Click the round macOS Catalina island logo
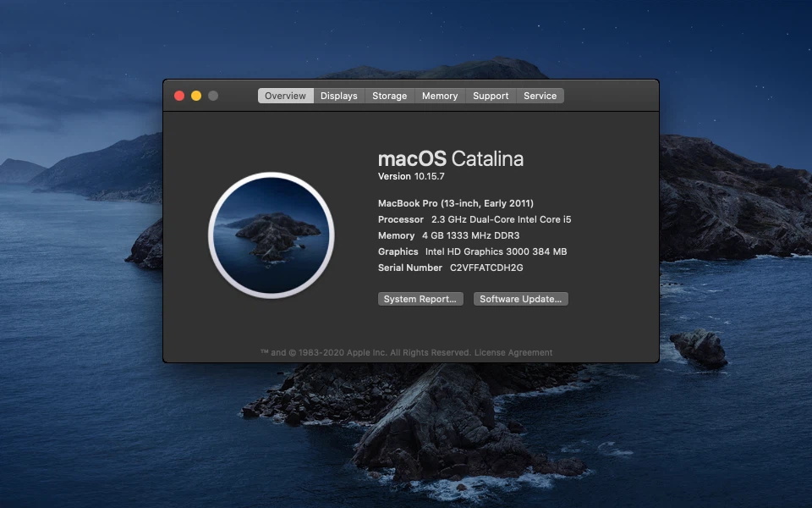Screen dimensions: 812x508 tap(271, 235)
